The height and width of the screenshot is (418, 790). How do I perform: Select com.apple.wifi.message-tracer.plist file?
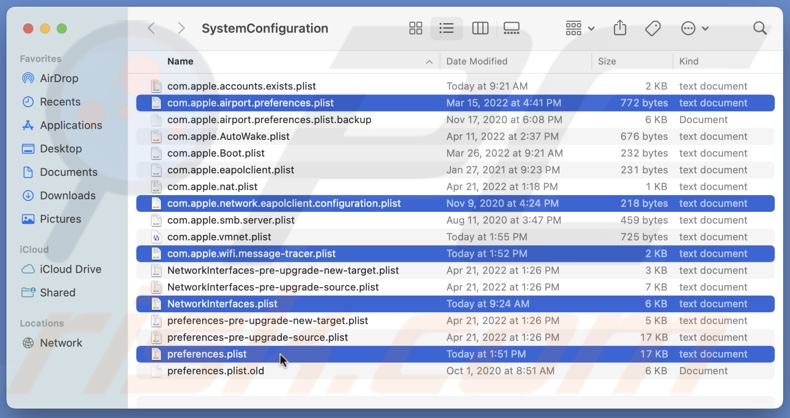tap(455, 253)
